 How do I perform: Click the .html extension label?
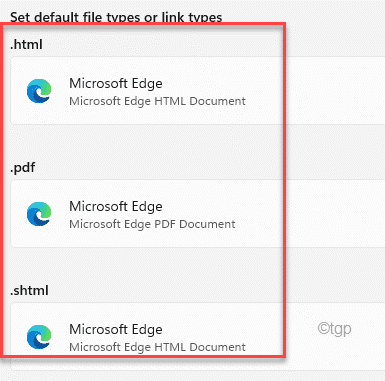(x=26, y=44)
